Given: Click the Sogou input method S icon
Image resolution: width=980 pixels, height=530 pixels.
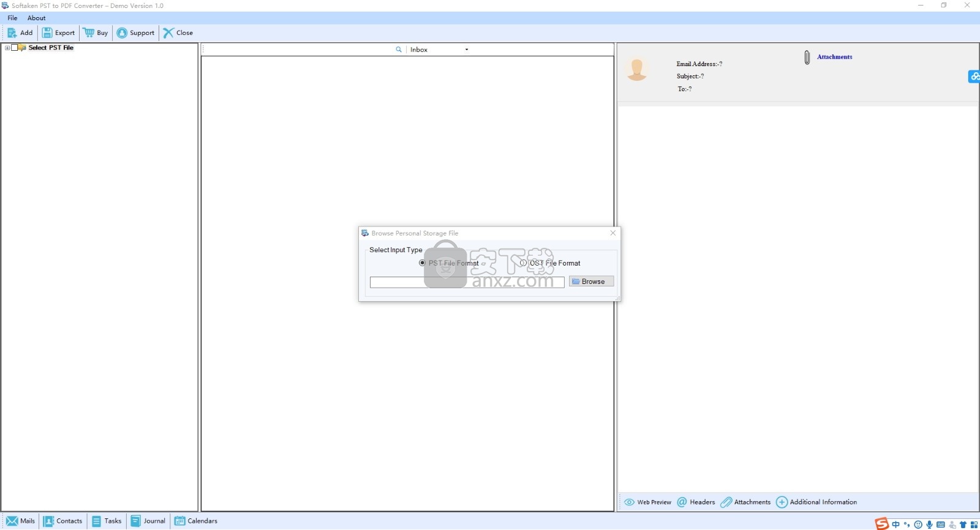Looking at the screenshot, I should coord(881,524).
